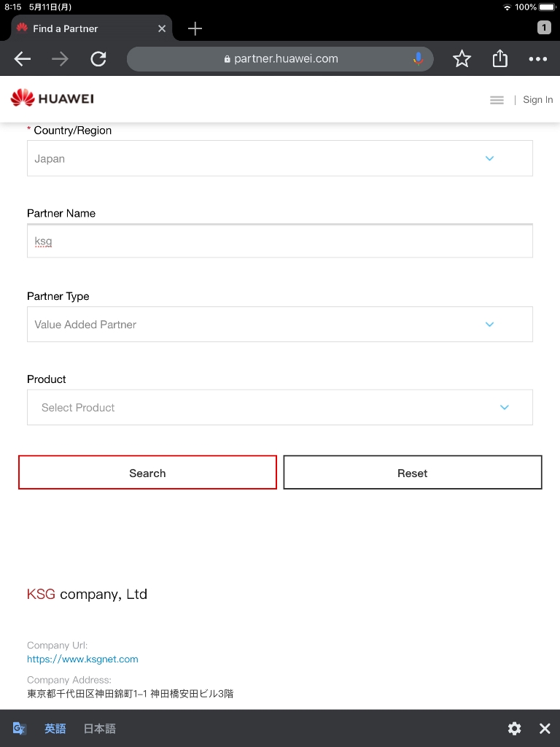The image size is (560, 747).
Task: Focus the Partner Name input field
Action: coord(279,241)
